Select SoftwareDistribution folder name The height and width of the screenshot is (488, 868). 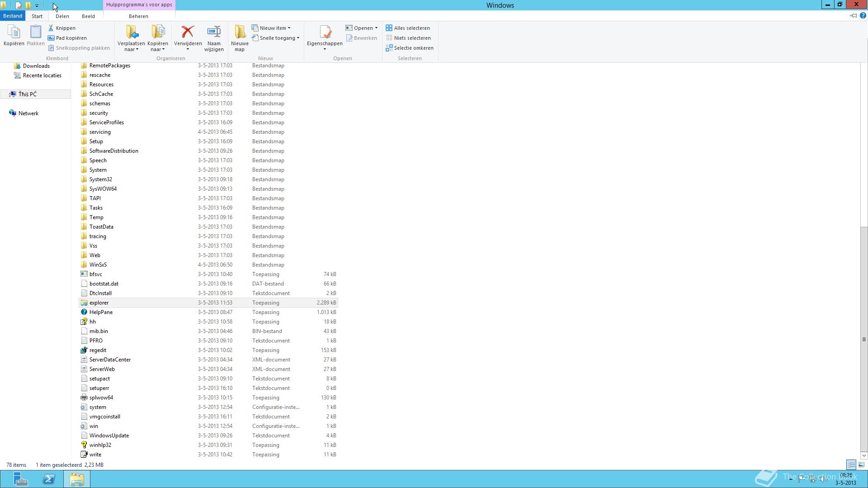click(114, 151)
